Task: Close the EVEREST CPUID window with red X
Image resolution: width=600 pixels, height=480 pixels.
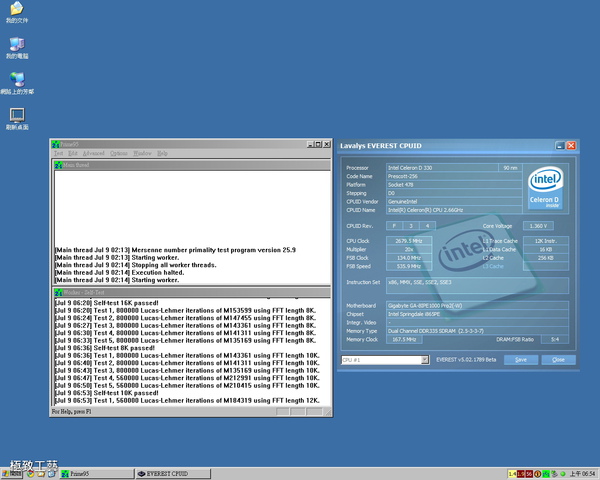Action: [x=571, y=145]
